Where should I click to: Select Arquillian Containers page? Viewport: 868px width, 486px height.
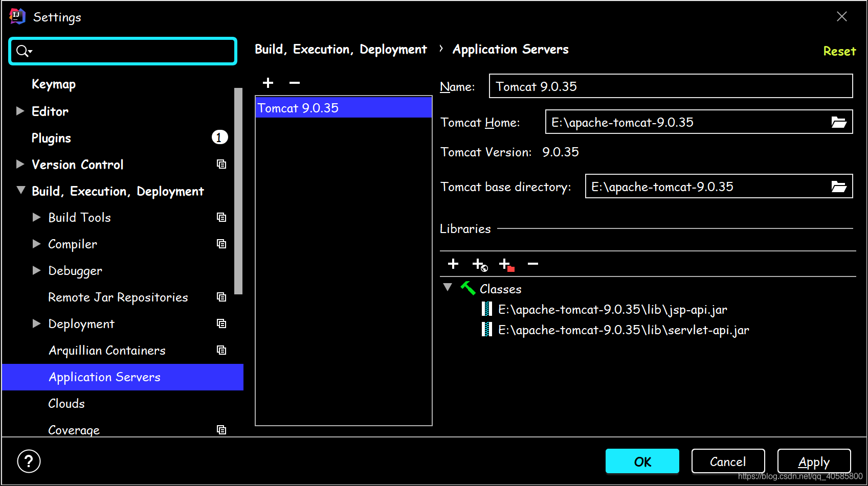[x=107, y=351]
